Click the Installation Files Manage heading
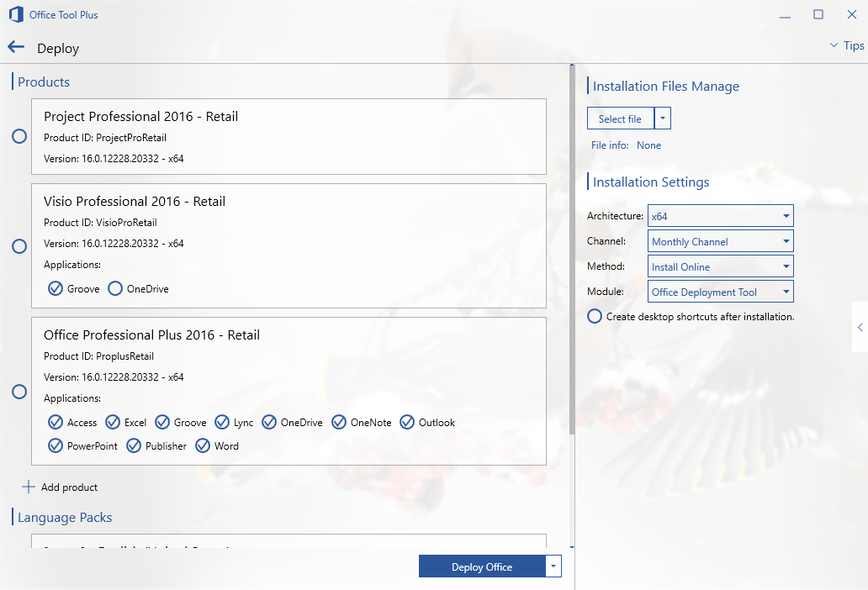This screenshot has width=868, height=590. [666, 87]
